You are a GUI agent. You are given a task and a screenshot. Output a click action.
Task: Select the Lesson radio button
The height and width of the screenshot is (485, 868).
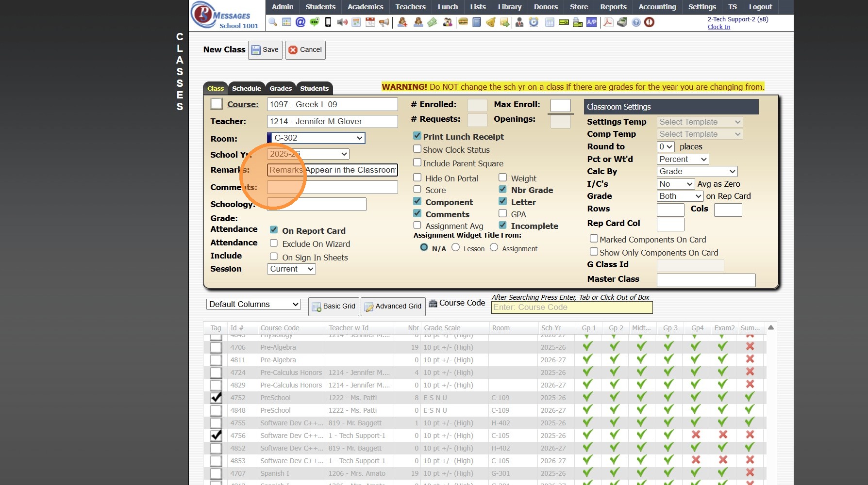coord(455,248)
